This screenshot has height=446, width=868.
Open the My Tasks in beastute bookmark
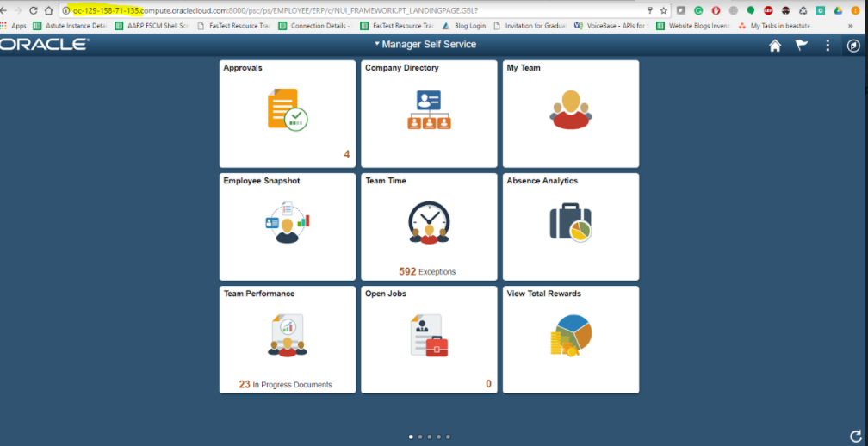(775, 26)
